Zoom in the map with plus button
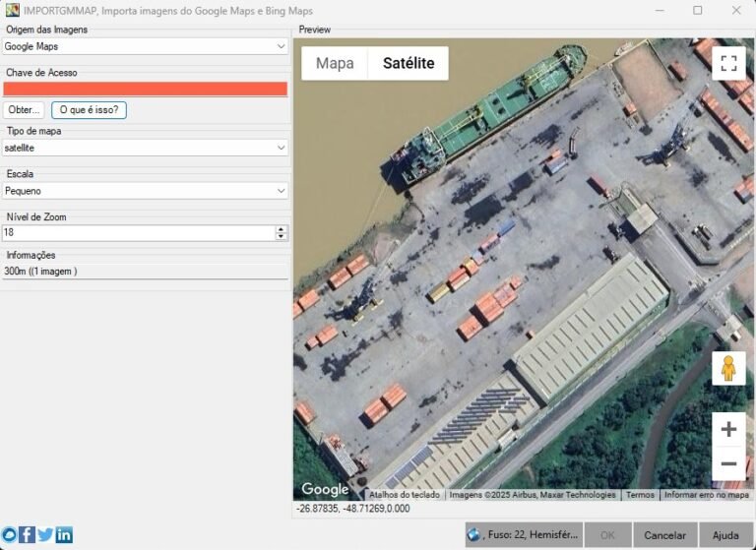 [x=728, y=429]
